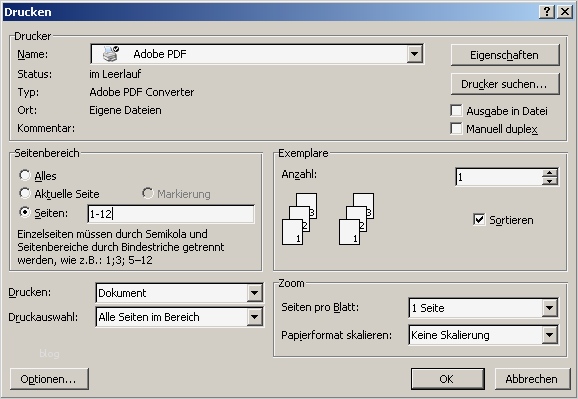Decrease copies count with down arrow
Screen dimensions: 578x399
(550, 181)
